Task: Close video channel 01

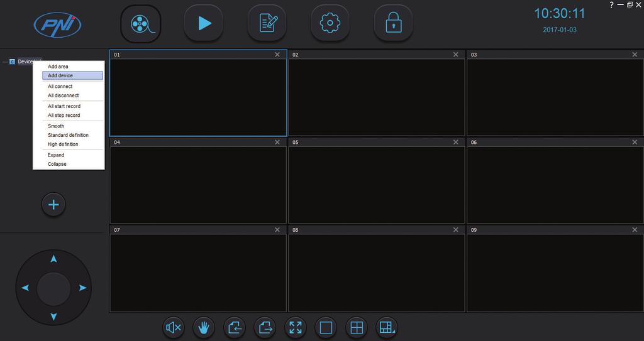Action: click(x=277, y=55)
